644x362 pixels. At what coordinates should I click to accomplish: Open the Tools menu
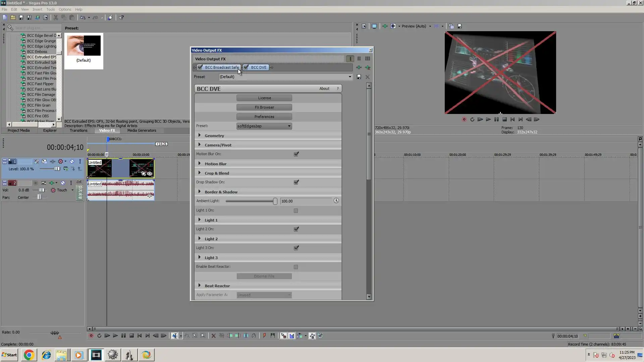click(50, 9)
